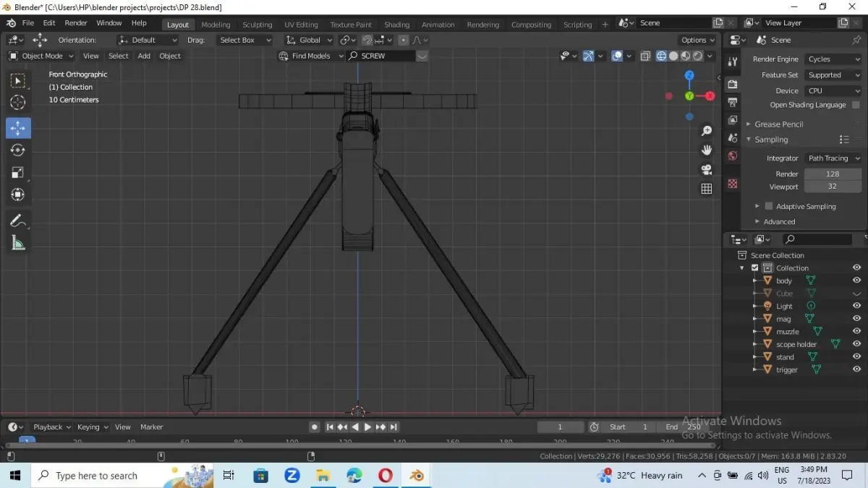Activate the Transform tool

(x=18, y=194)
